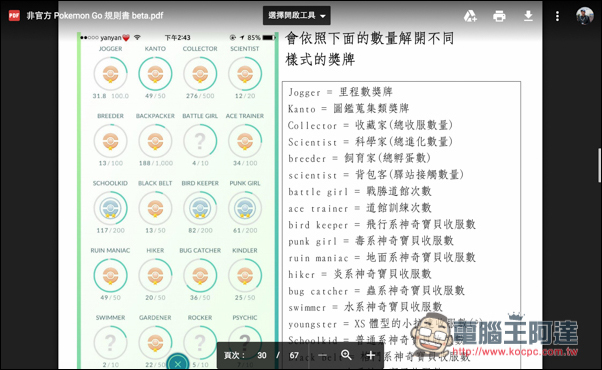602x370 pixels.
Task: Click the GARDENER medal icon
Action: [x=155, y=342]
